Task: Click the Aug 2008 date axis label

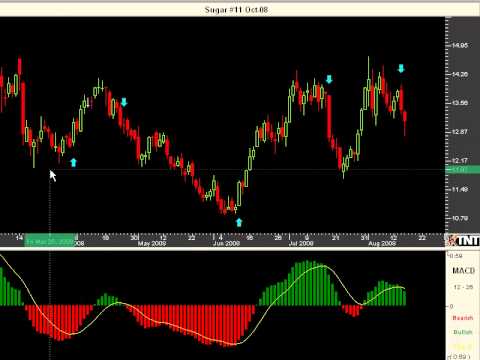Action: click(382, 244)
